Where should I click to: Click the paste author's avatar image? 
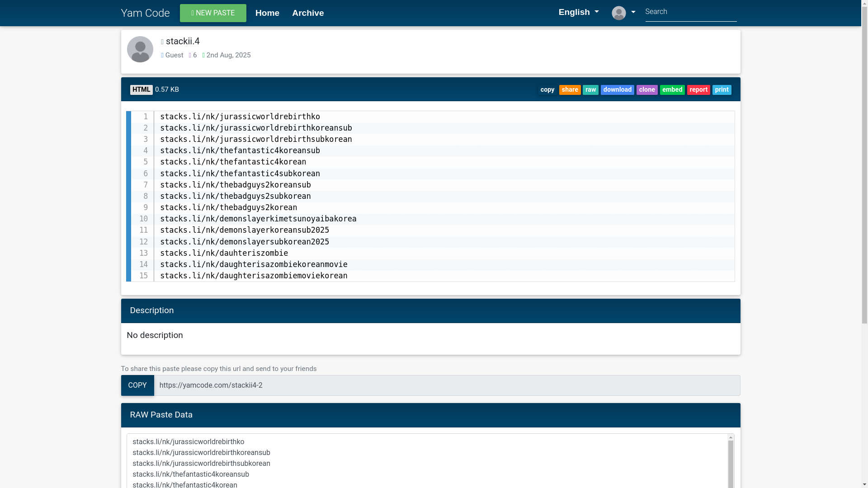[140, 49]
